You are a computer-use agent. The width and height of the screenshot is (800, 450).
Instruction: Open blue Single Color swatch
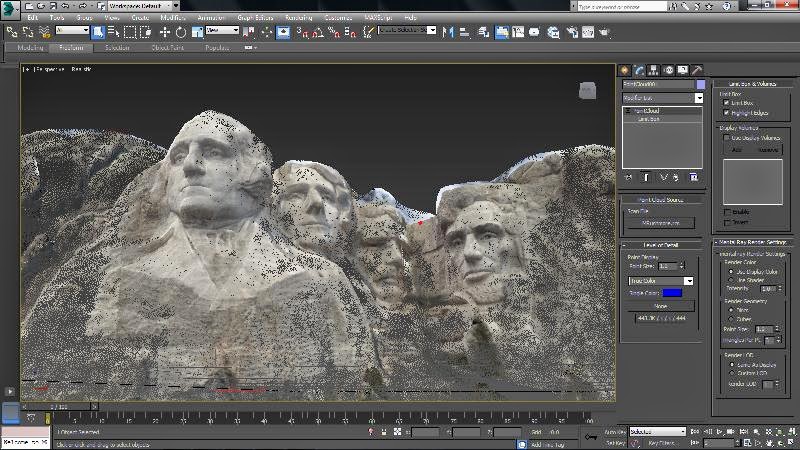(672, 293)
